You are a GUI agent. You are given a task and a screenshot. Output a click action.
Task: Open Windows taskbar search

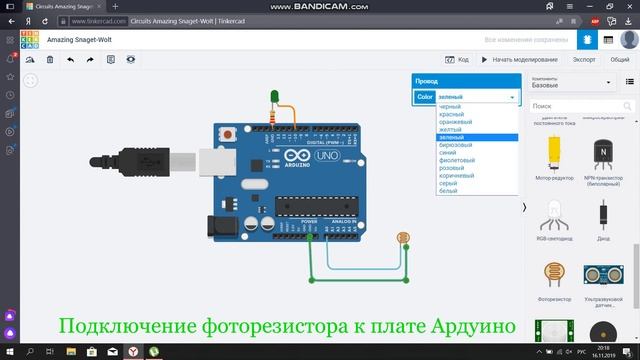pyautogui.click(x=30, y=351)
